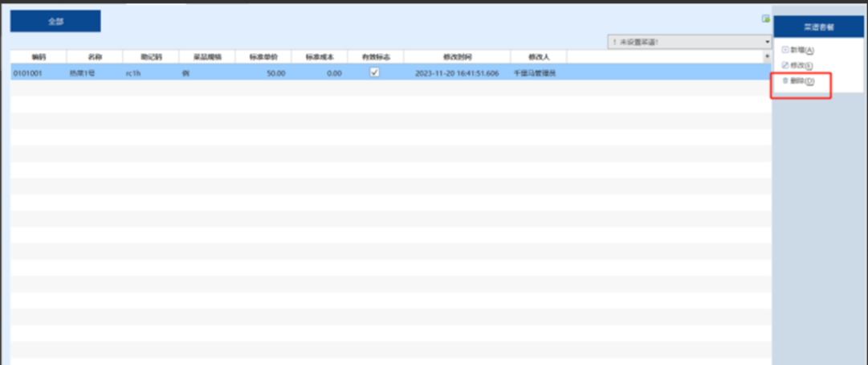Sort by the 修改时间 column header
The width and height of the screenshot is (868, 365).
tap(457, 57)
